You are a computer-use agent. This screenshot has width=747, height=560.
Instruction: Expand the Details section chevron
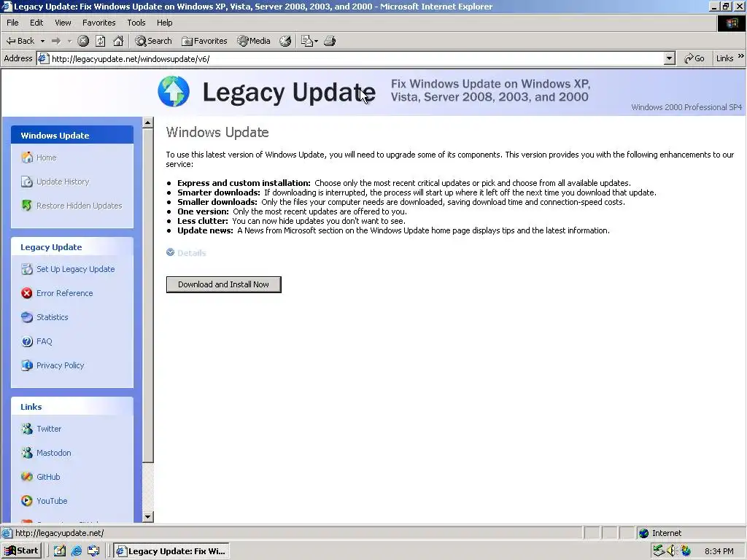tap(170, 252)
